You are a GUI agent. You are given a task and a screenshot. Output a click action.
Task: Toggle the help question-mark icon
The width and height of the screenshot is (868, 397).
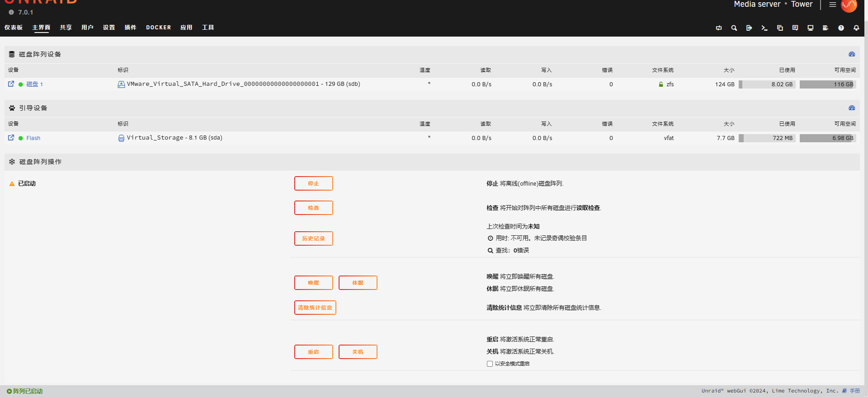(x=841, y=28)
